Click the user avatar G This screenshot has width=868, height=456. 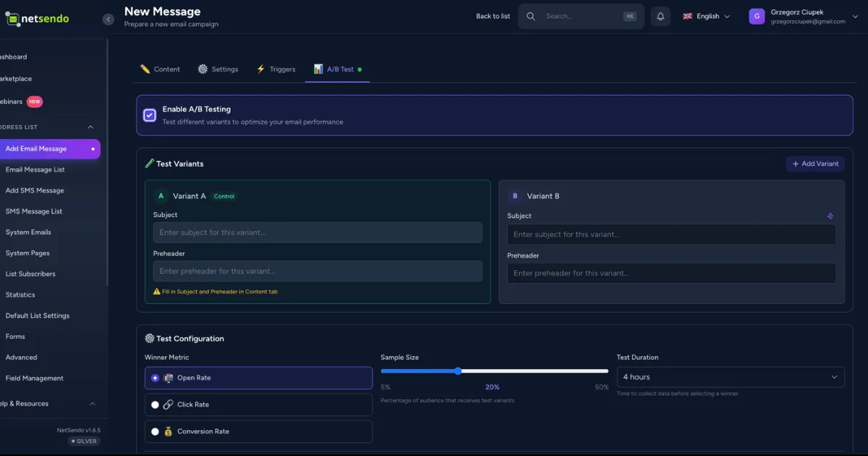tap(757, 17)
